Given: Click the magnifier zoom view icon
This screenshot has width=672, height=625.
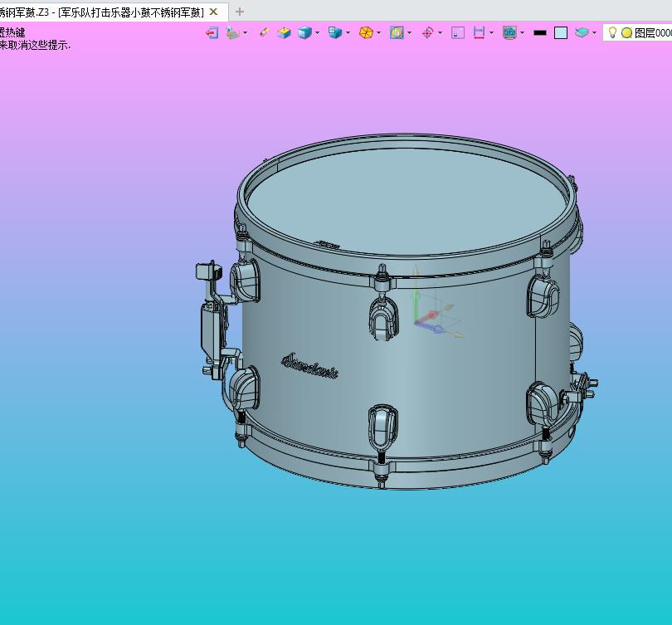Looking at the screenshot, I should 397,33.
